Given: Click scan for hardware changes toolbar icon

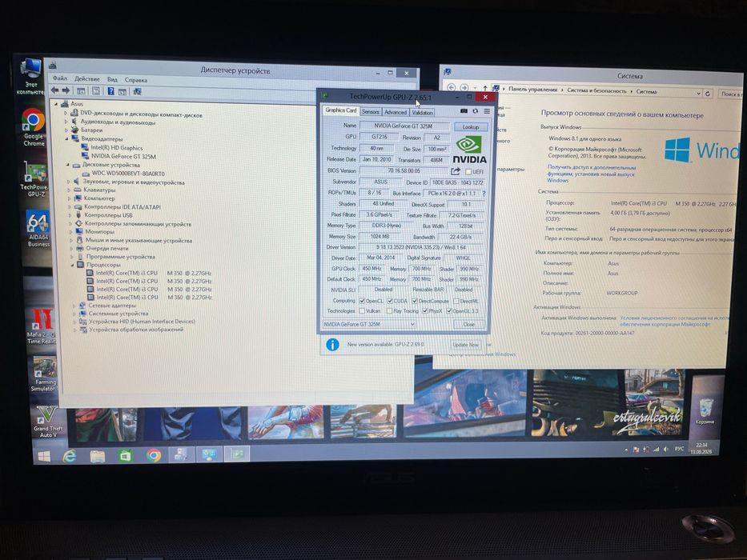Looking at the screenshot, I should click(x=137, y=91).
